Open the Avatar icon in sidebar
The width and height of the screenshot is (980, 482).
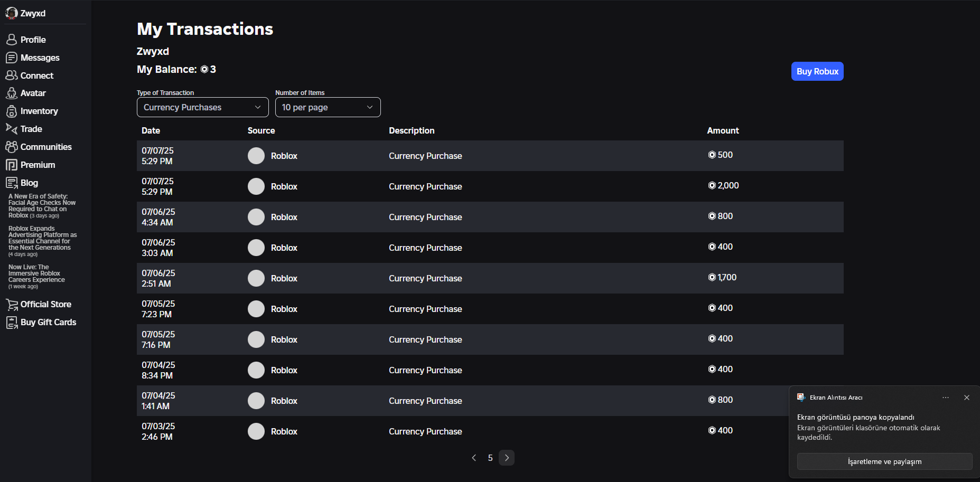(11, 93)
